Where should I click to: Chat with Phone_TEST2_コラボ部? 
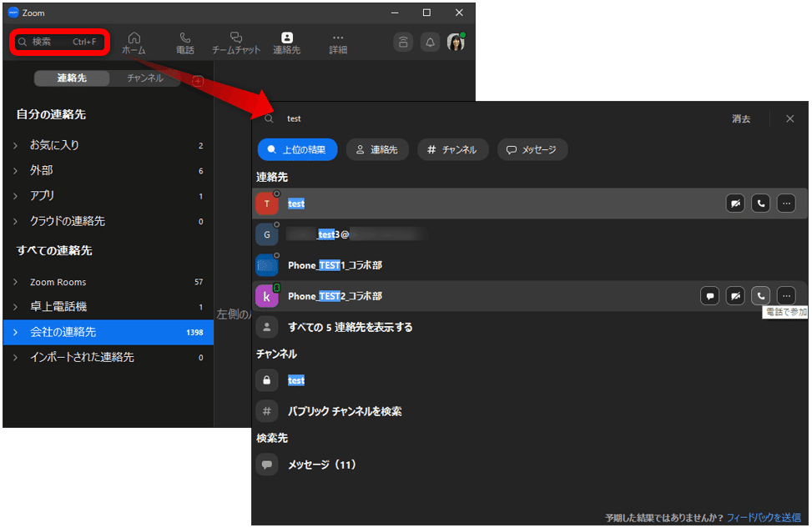(709, 296)
